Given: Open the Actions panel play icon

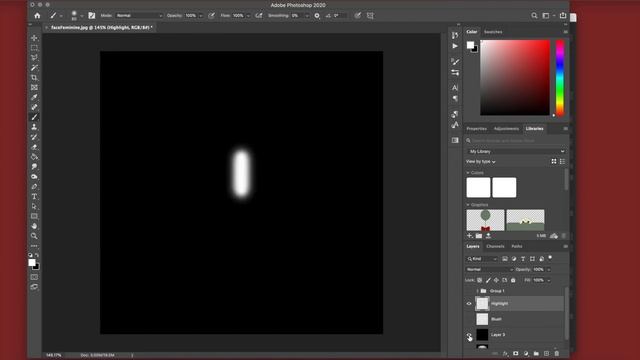Looking at the screenshot, I should 455,46.
